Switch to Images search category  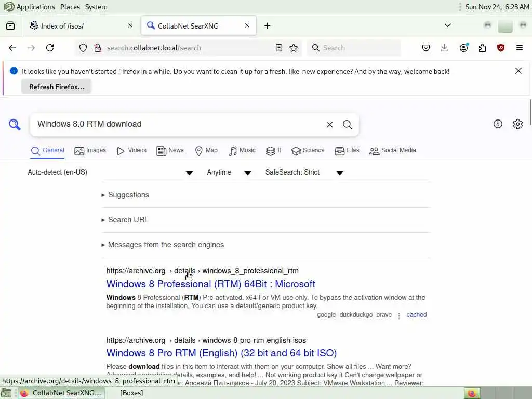(90, 150)
